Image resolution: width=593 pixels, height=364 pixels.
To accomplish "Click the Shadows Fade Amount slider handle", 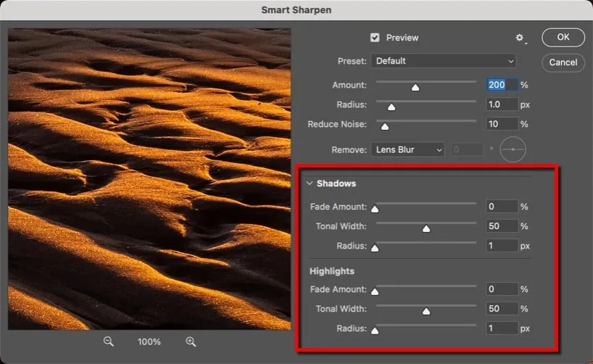I will [x=375, y=210].
